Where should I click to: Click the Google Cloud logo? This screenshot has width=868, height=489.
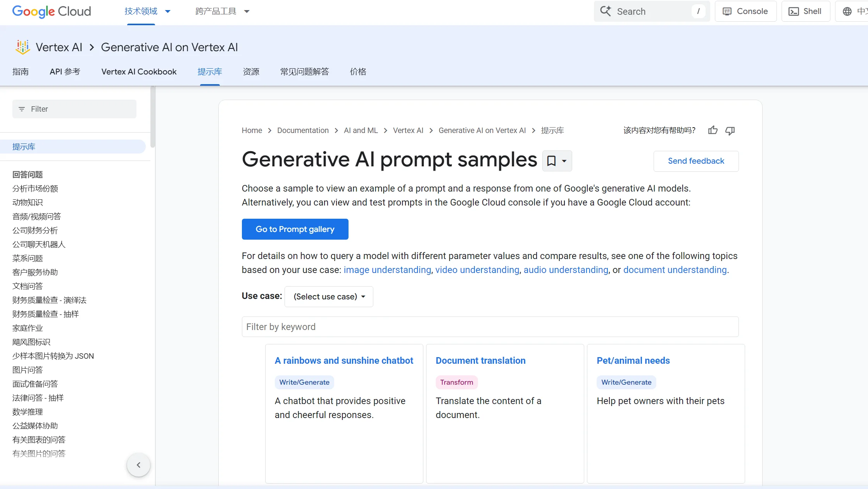point(52,11)
